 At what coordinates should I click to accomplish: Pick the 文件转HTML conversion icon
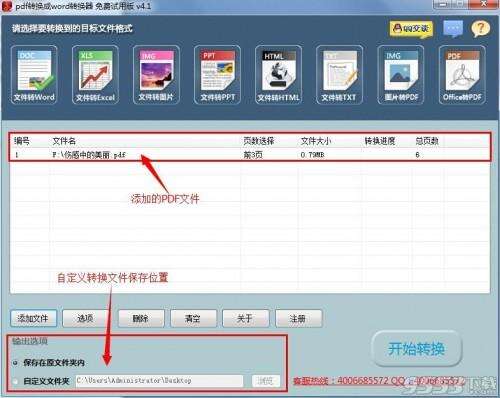pos(278,75)
